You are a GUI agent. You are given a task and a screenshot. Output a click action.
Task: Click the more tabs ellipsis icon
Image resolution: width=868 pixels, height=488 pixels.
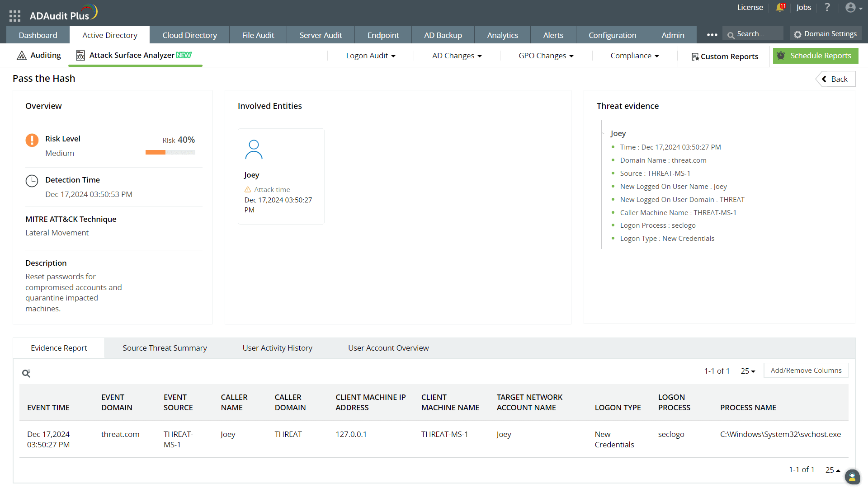pos(712,35)
